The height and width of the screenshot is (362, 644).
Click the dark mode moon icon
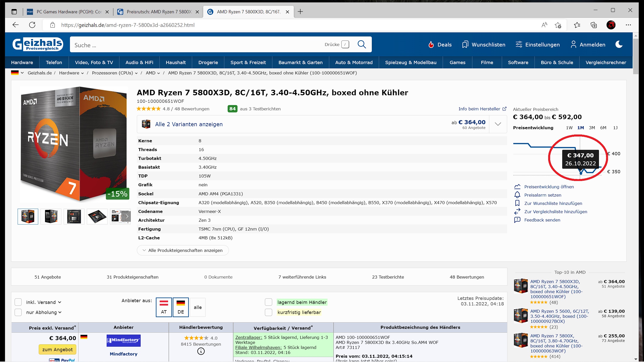[x=619, y=44]
